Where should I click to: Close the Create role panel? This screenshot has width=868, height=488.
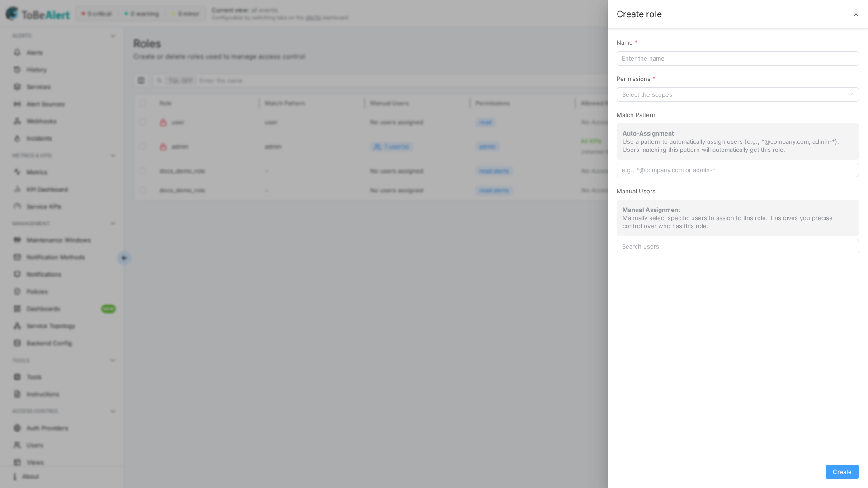pyautogui.click(x=856, y=14)
